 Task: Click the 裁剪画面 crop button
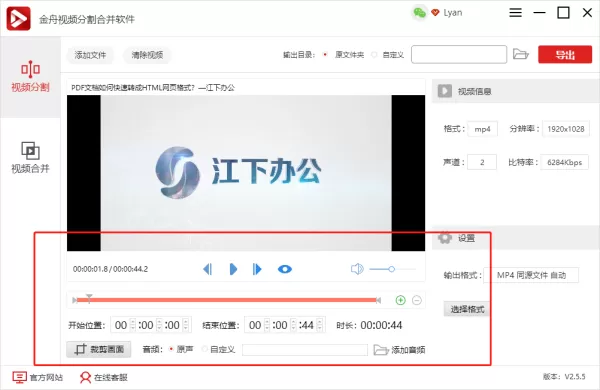click(x=99, y=349)
